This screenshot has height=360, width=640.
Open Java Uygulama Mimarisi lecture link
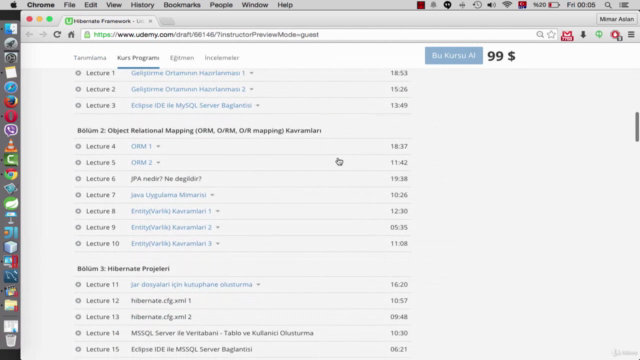pos(169,195)
